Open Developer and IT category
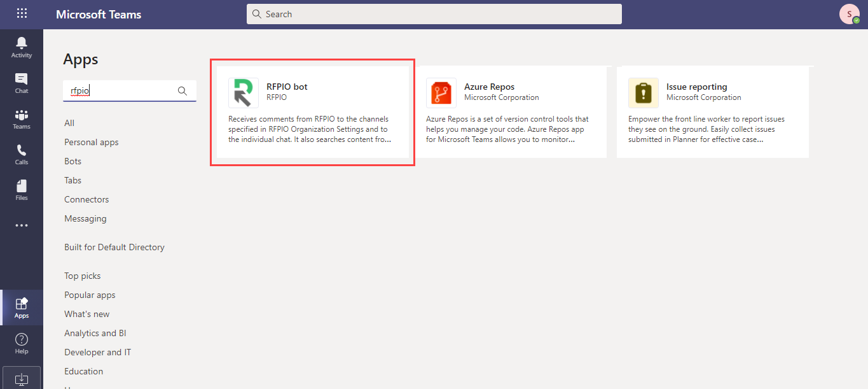 [x=98, y=352]
